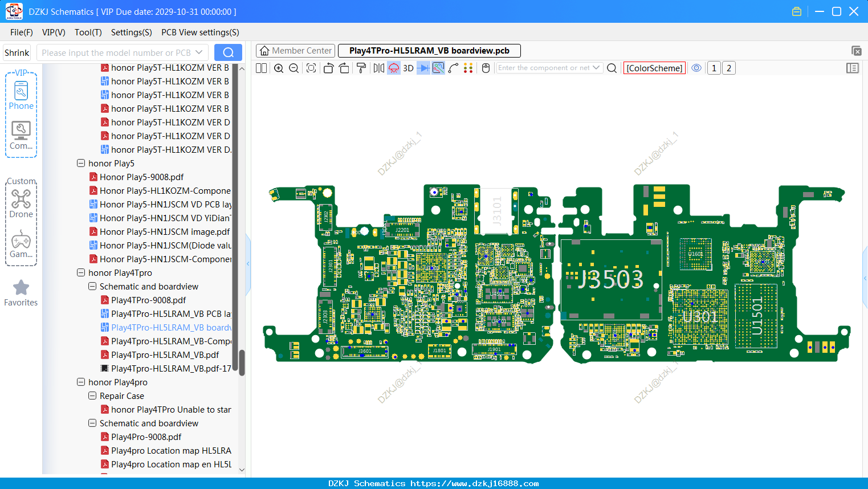Click the mouse settings icon

486,68
